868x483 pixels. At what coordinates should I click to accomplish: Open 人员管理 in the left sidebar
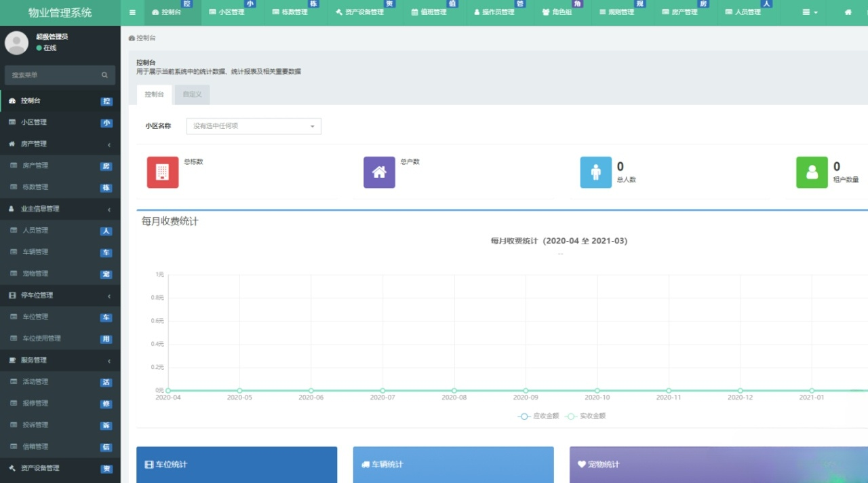point(60,231)
